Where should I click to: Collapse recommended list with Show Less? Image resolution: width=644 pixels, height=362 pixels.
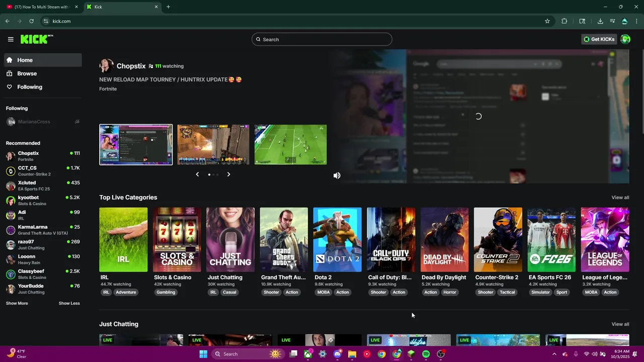[x=69, y=303]
